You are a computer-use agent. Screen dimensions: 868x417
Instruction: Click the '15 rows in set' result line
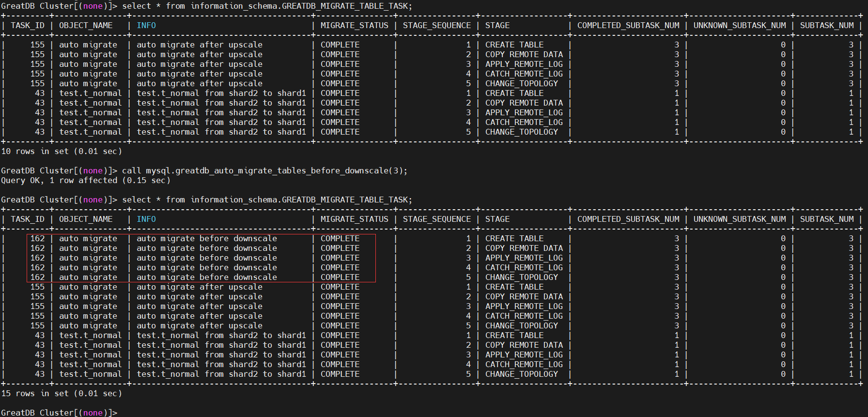coord(62,393)
